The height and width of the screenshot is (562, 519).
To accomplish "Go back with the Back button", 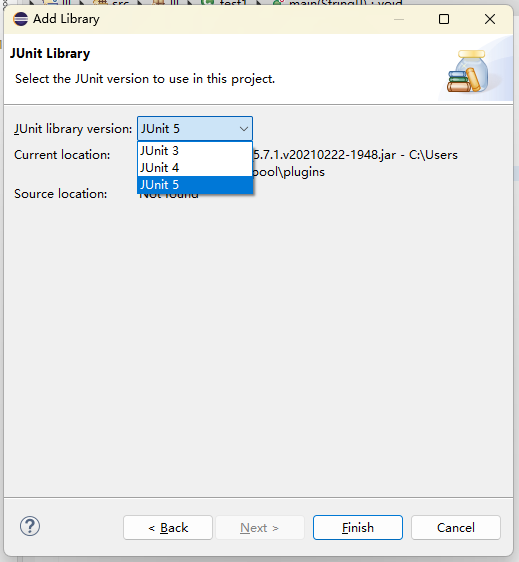I will [x=168, y=527].
